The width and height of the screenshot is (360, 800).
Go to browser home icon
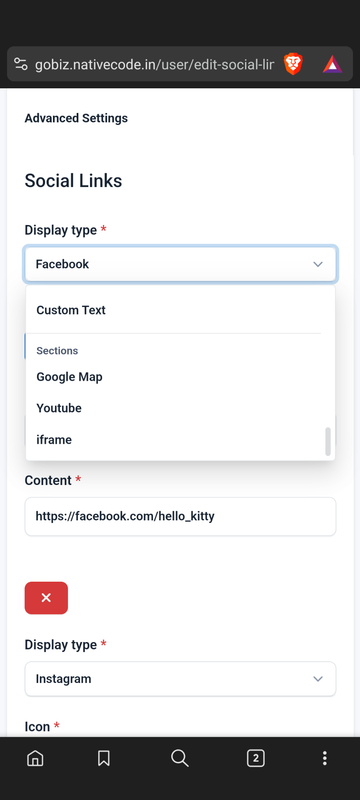pos(35,758)
